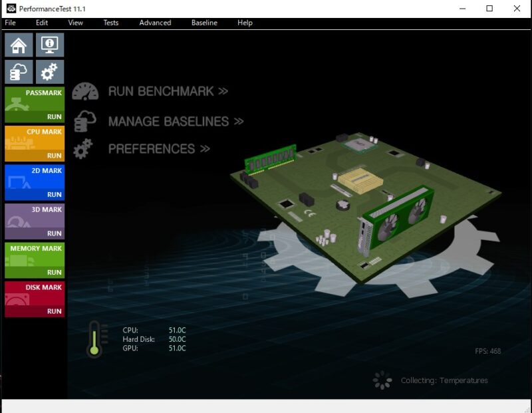Minimize the PerformanceTest window
Image resolution: width=532 pixels, height=413 pixels.
coord(462,9)
